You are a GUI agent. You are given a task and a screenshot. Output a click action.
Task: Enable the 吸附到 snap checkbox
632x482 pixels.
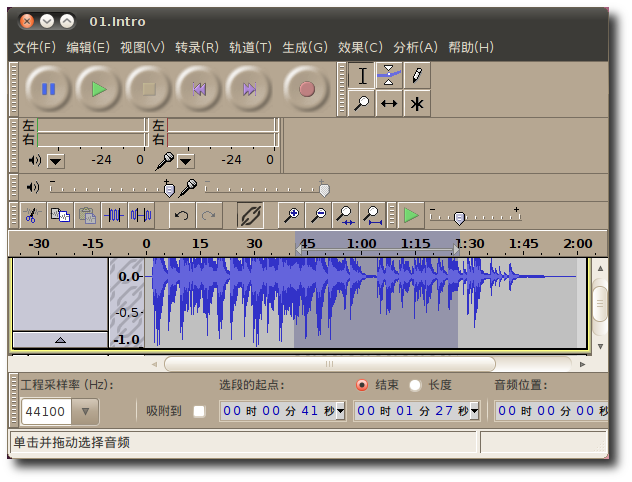(x=199, y=411)
